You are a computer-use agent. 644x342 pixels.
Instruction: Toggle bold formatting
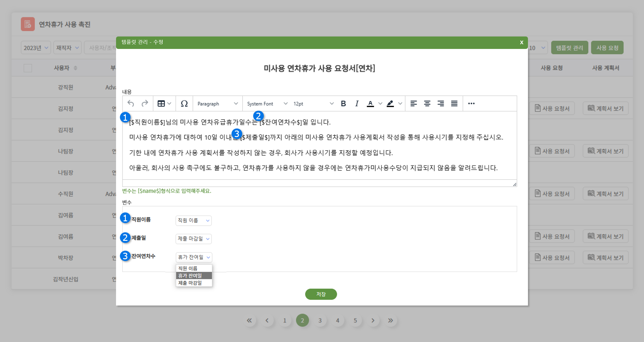tap(343, 104)
